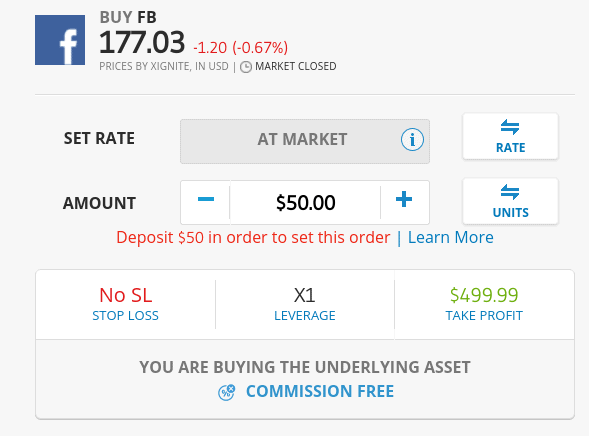Click the $50.00 amount input field
589x436 pixels.
pos(305,202)
